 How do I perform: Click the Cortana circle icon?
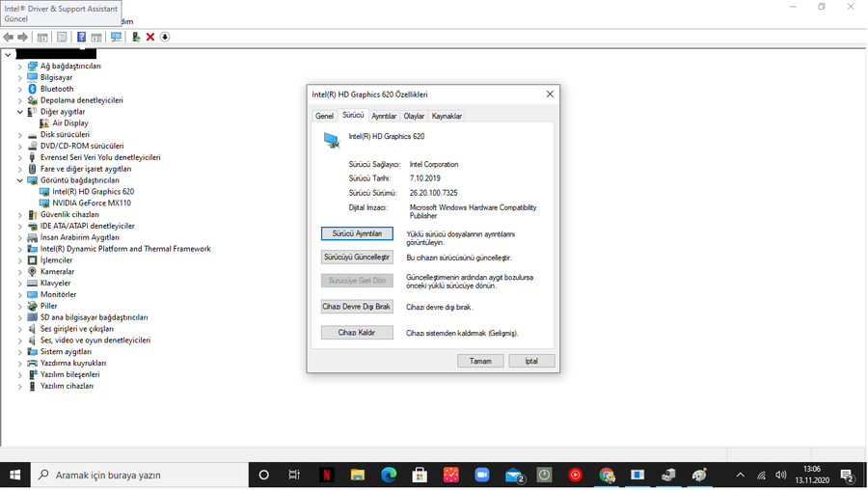tap(264, 476)
